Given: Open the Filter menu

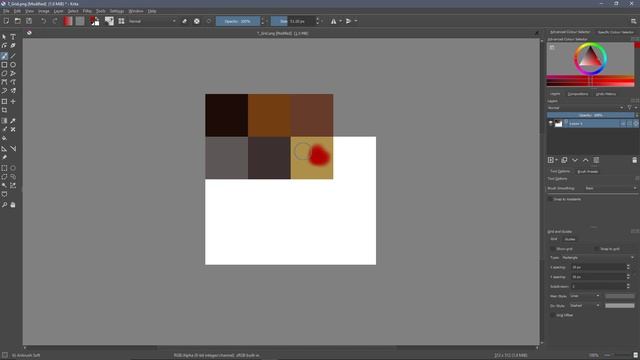Looking at the screenshot, I should 87,11.
